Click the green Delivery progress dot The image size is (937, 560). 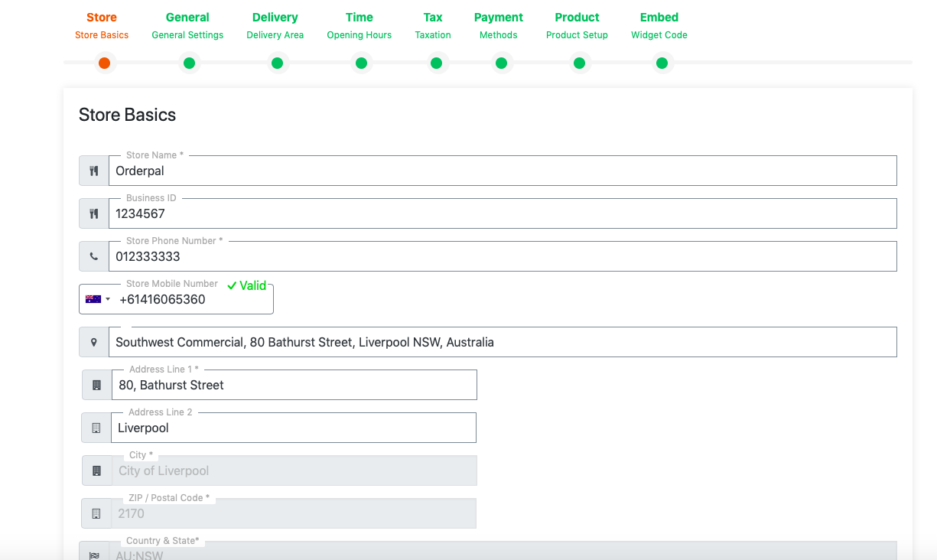click(277, 63)
